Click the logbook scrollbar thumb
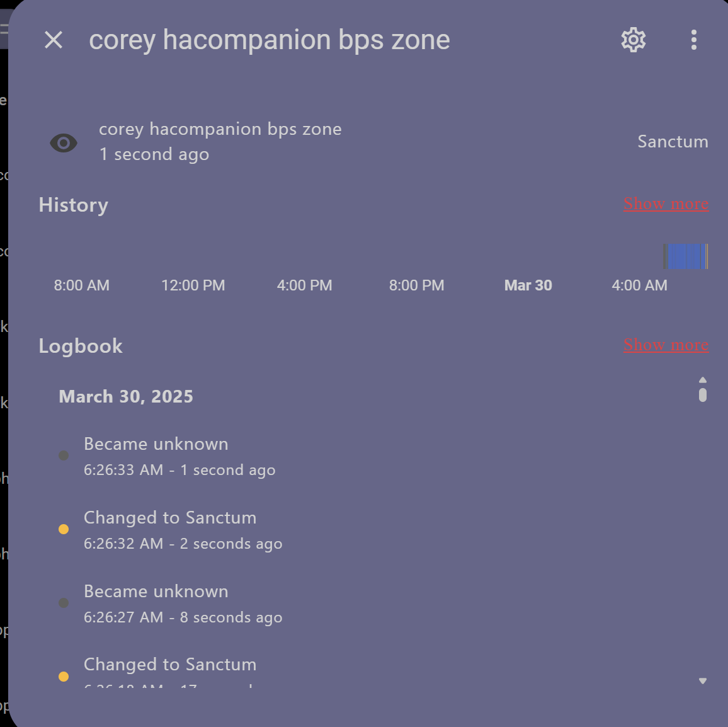Image resolution: width=728 pixels, height=727 pixels. pyautogui.click(x=703, y=395)
